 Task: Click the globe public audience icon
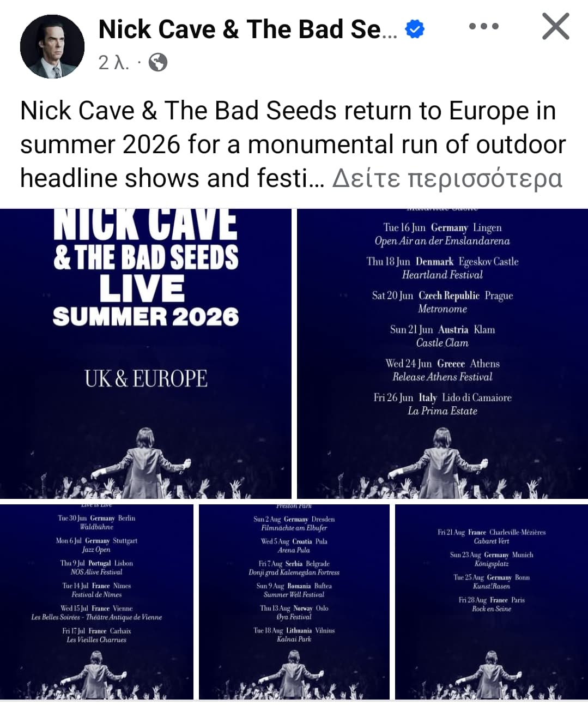click(158, 63)
